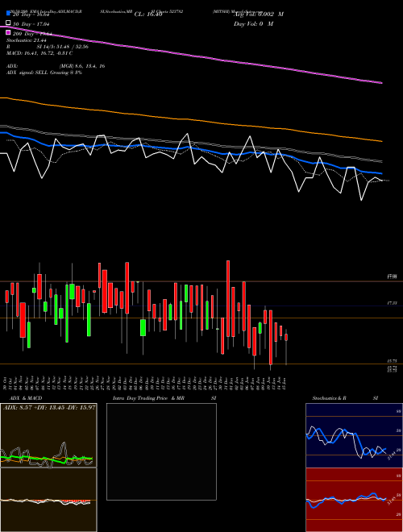This screenshot has height=532, width=403.
Task: Click the 'Stochastics & RSI' panel title
Action: (345, 398)
